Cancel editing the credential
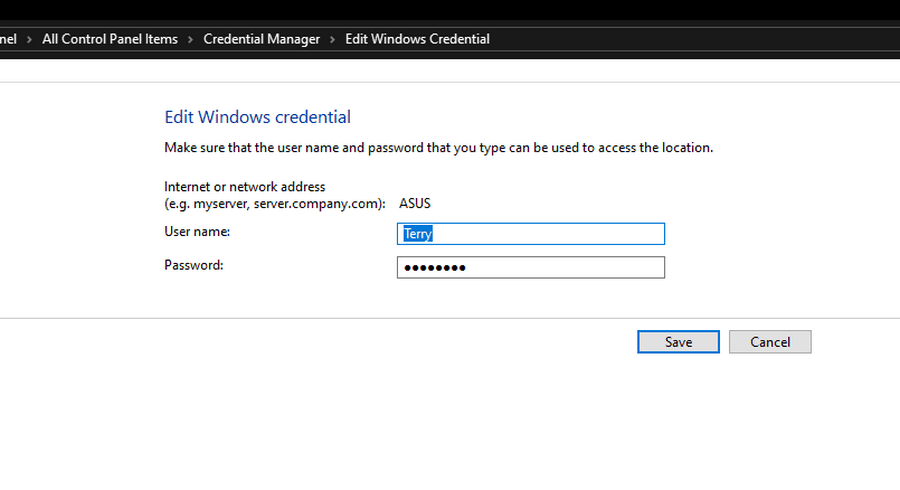Screen dimensions: 900x490 pos(770,342)
